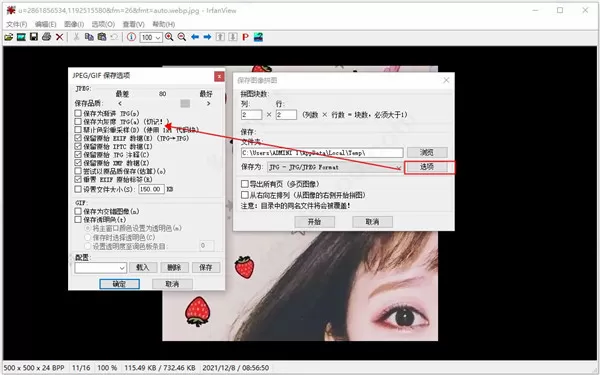
Task: Click the Zoom out magnifier icon
Action: 182,37
